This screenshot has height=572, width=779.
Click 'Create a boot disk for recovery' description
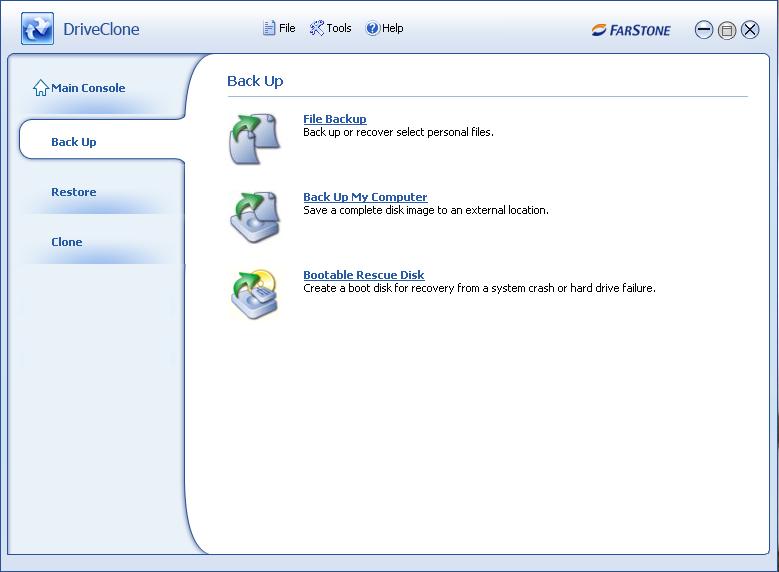point(479,288)
